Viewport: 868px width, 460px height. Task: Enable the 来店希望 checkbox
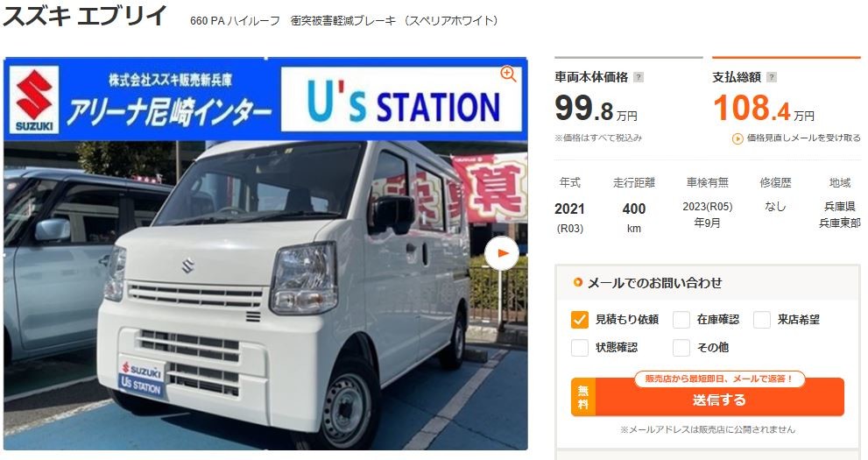coord(762,320)
